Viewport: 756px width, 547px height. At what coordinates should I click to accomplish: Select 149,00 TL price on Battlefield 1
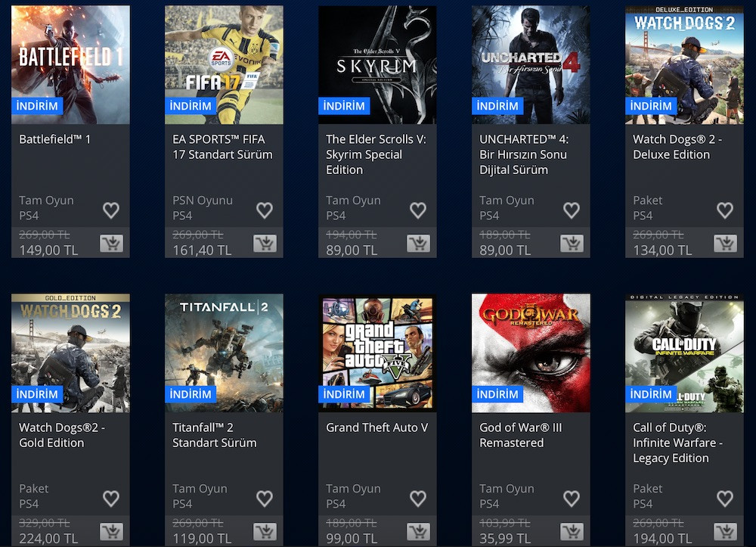[48, 250]
